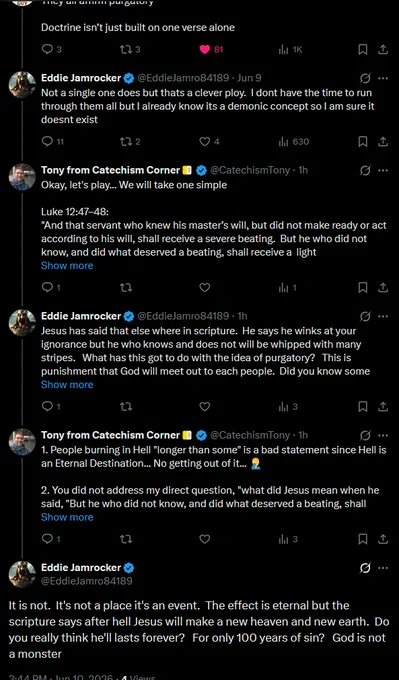Open more options on final Eddie Jamrocker post
Viewport: 399px width, 680px height.
point(383,568)
